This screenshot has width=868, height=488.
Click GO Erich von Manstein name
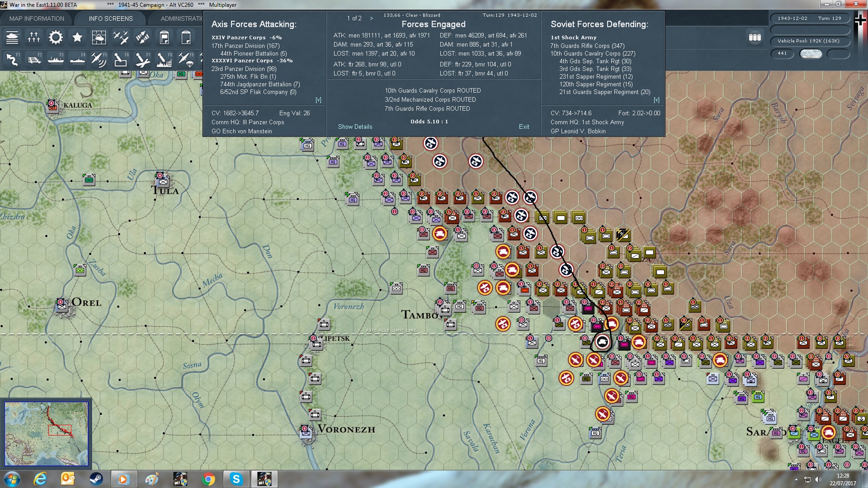pos(242,131)
